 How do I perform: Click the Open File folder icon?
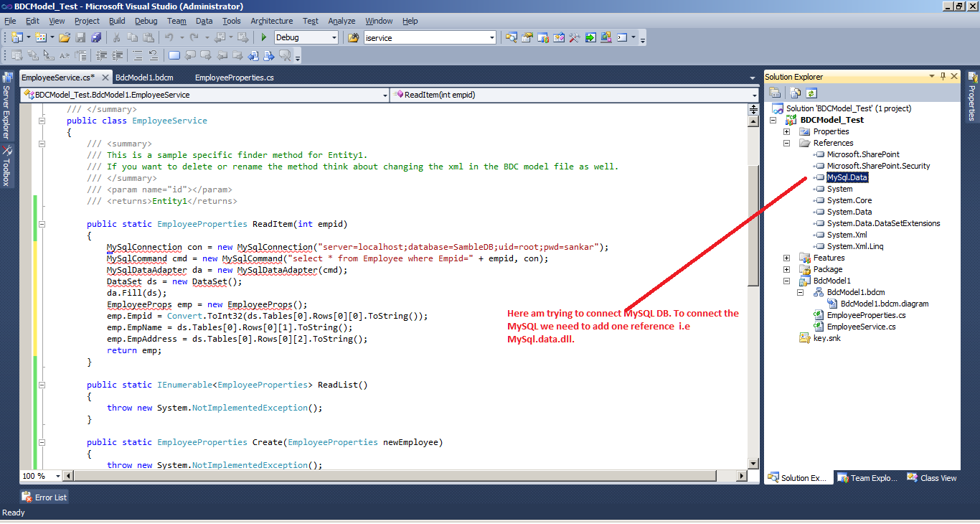pyautogui.click(x=65, y=37)
